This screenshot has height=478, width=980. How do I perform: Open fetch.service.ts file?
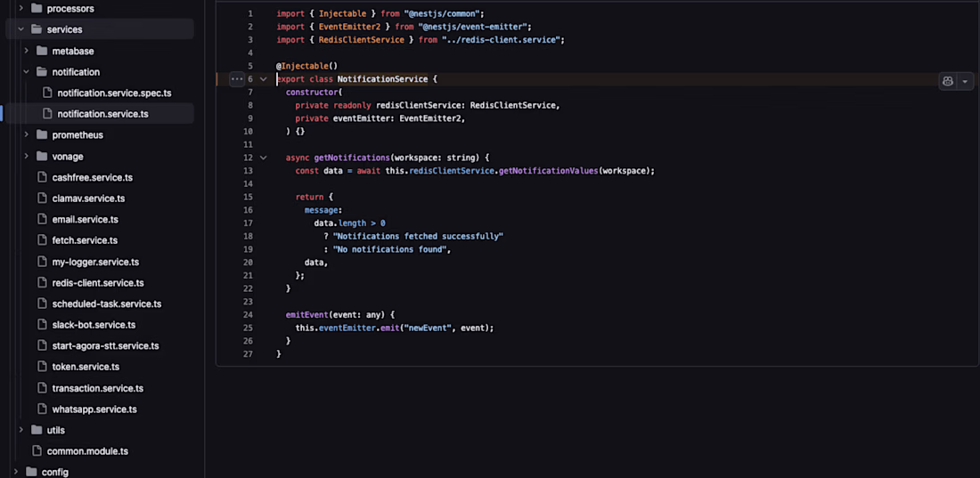(x=85, y=240)
